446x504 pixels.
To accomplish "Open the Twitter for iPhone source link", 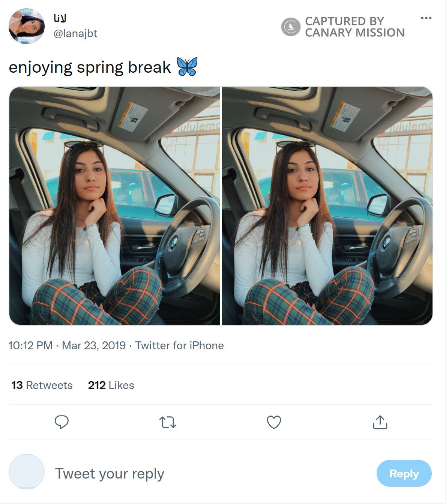I will pos(179,345).
